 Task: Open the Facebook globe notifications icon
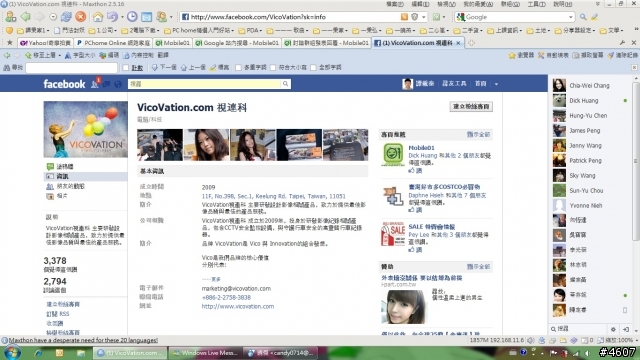coord(118,84)
